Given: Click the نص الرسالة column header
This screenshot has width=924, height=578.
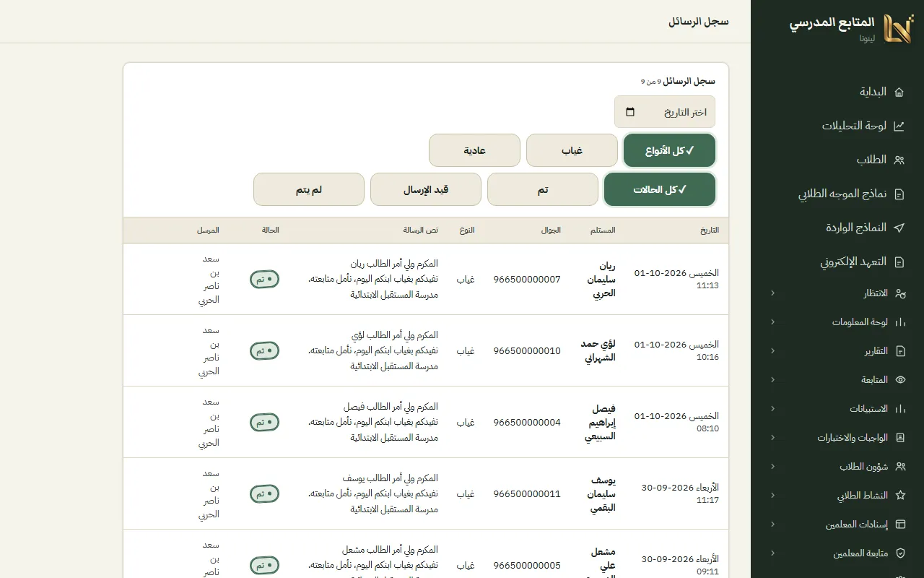Looking at the screenshot, I should 420,230.
